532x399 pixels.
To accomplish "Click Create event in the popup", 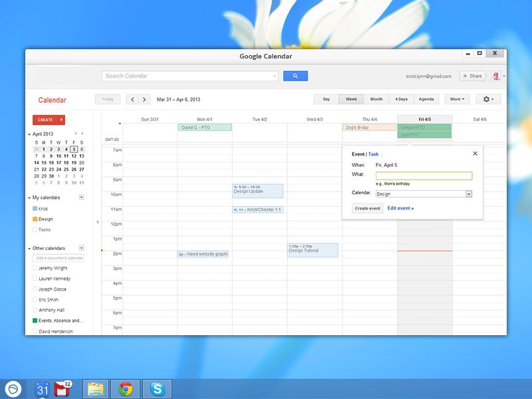I will 368,208.
